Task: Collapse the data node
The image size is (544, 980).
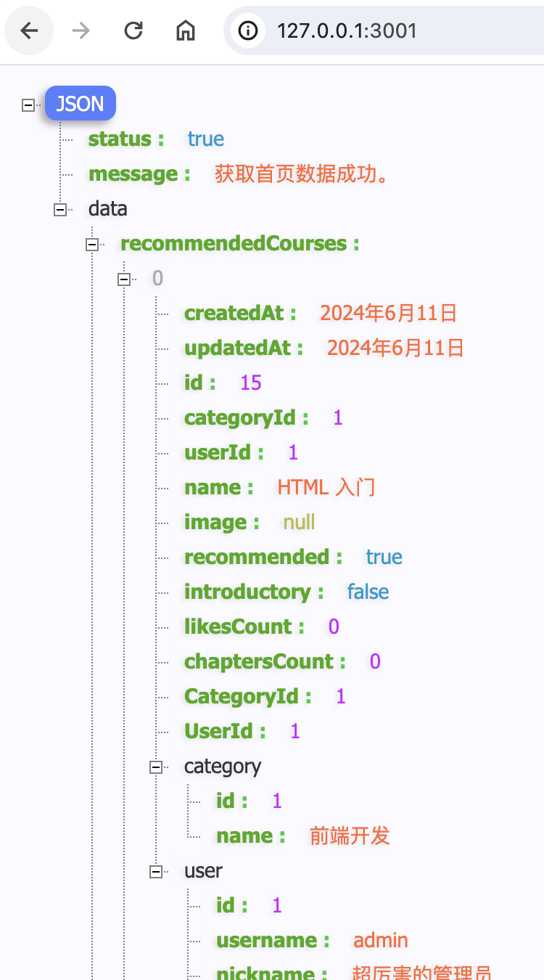Action: (x=60, y=209)
